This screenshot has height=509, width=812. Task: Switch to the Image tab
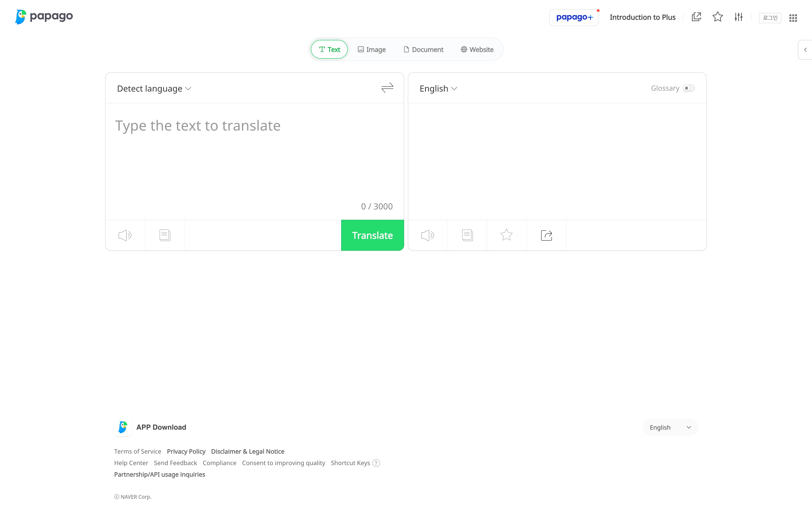(x=371, y=50)
